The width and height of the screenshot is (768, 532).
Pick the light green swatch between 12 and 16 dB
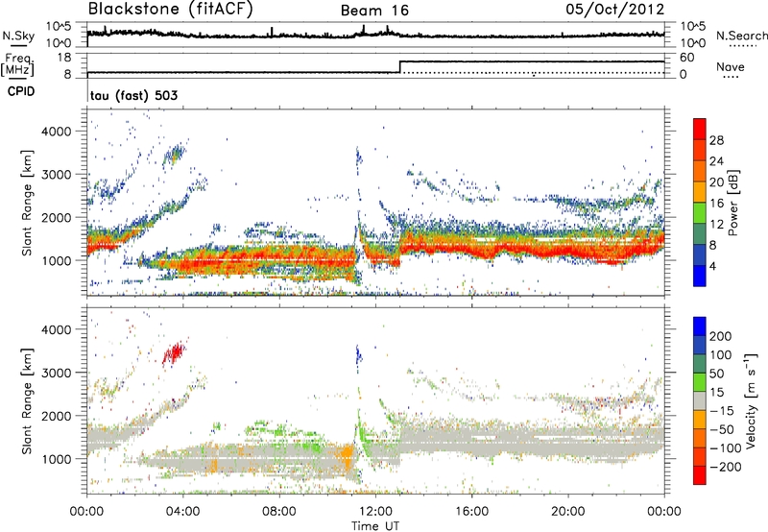(x=700, y=213)
